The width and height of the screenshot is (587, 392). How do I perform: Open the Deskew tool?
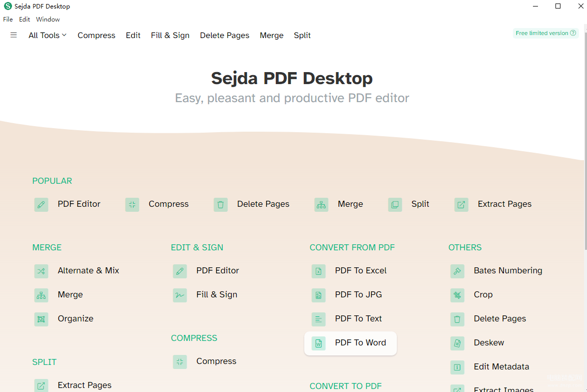488,342
